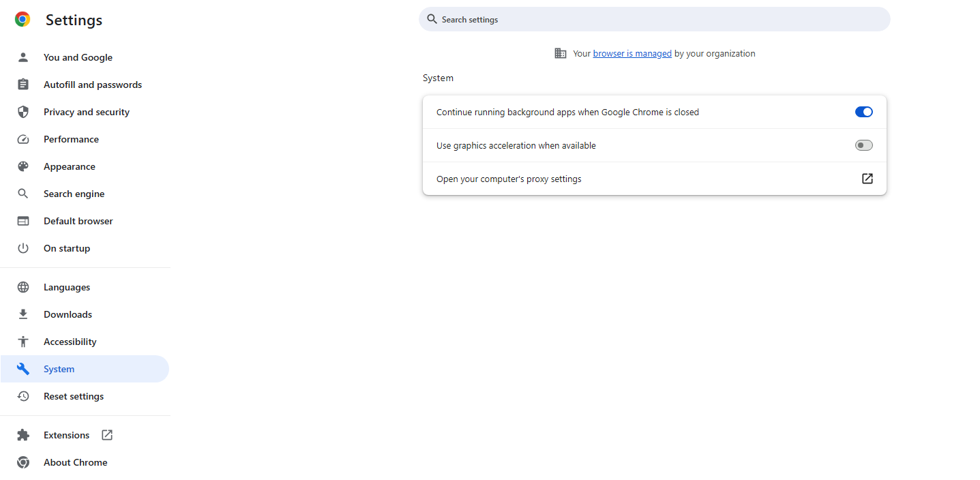The image size is (980, 480).
Task: Click the Accessibility person icon
Action: click(x=23, y=342)
